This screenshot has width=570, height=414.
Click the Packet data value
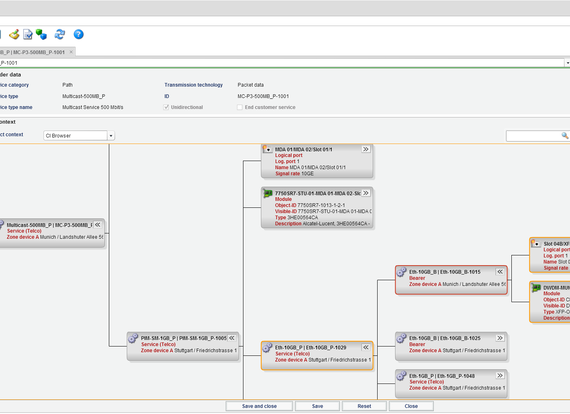[251, 85]
